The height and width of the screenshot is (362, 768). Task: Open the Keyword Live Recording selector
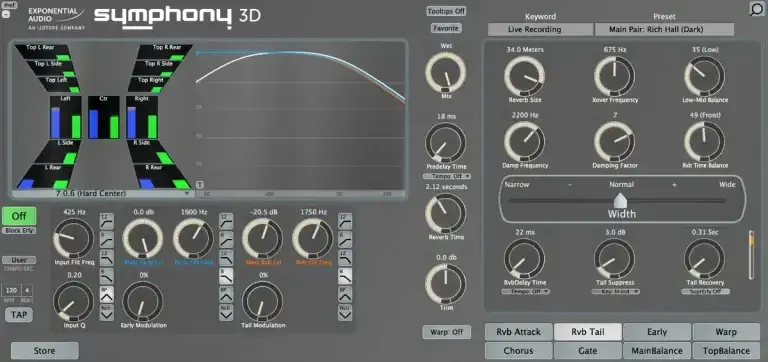point(541,29)
